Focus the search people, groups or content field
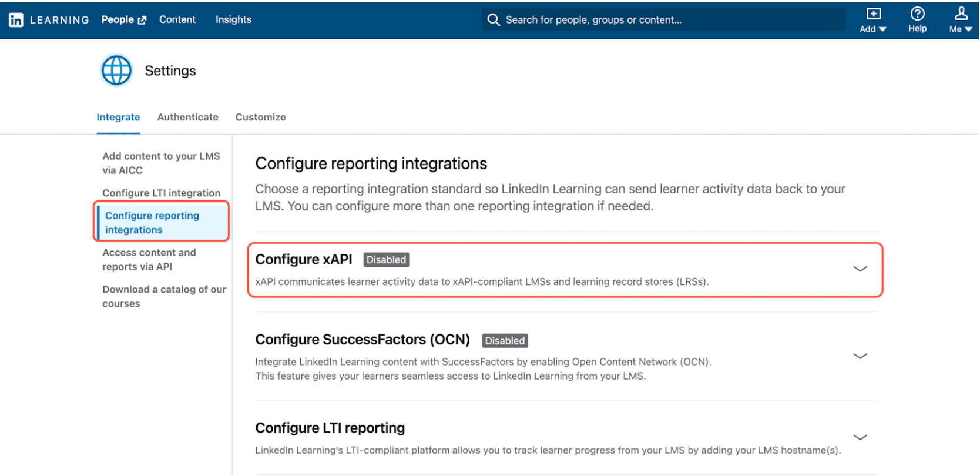The image size is (980, 476). 663,20
